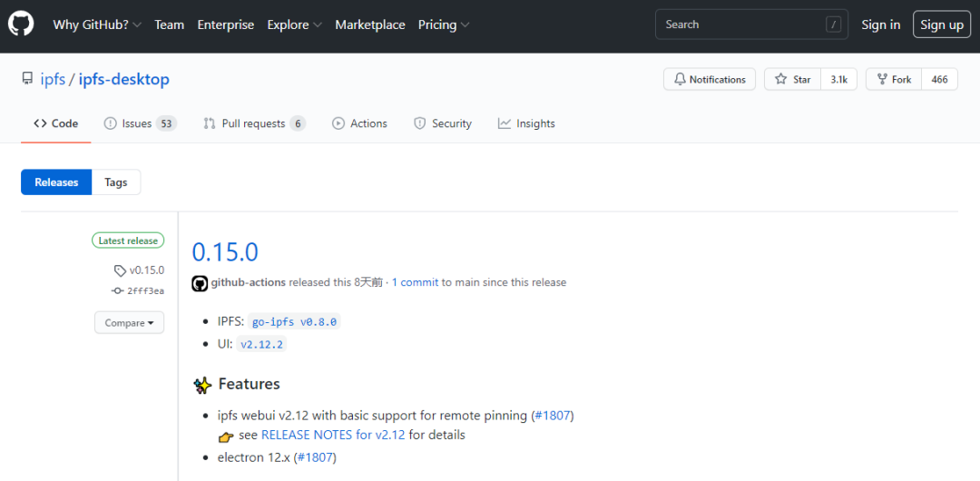View the 3.1k stargazers count

[x=838, y=80]
